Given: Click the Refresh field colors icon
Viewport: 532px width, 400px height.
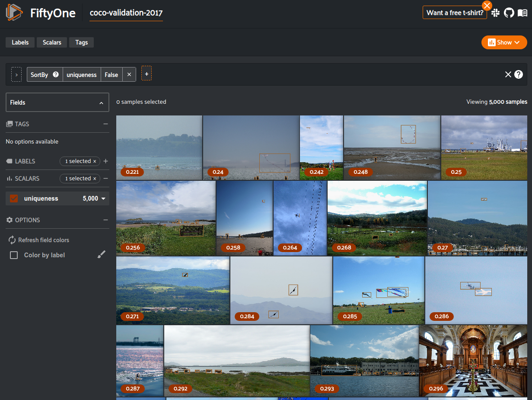Looking at the screenshot, I should tap(12, 240).
